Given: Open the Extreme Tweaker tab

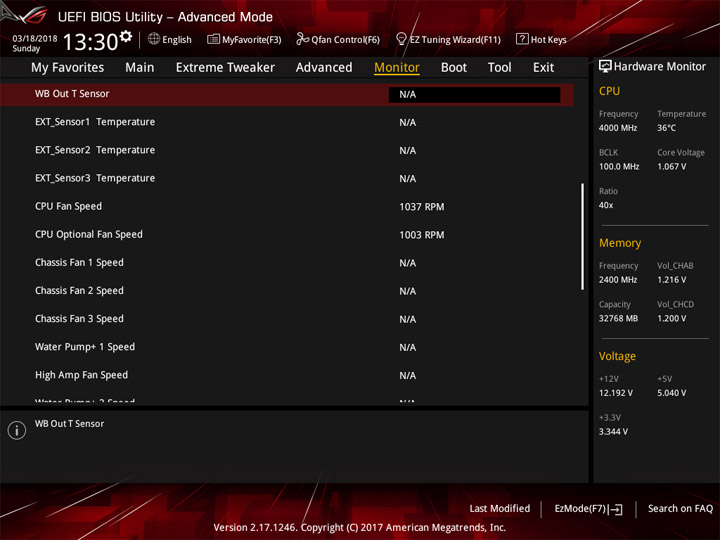Looking at the screenshot, I should [225, 68].
